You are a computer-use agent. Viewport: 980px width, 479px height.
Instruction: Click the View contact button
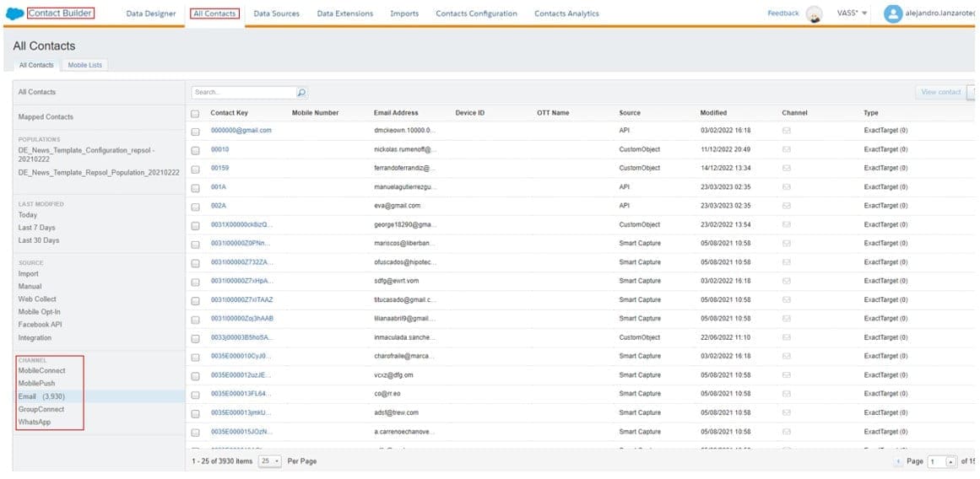[x=940, y=92]
